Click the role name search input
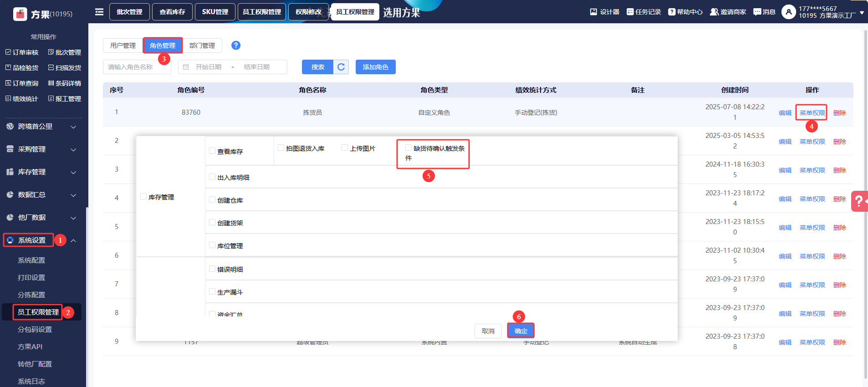868x387 pixels. pos(137,67)
